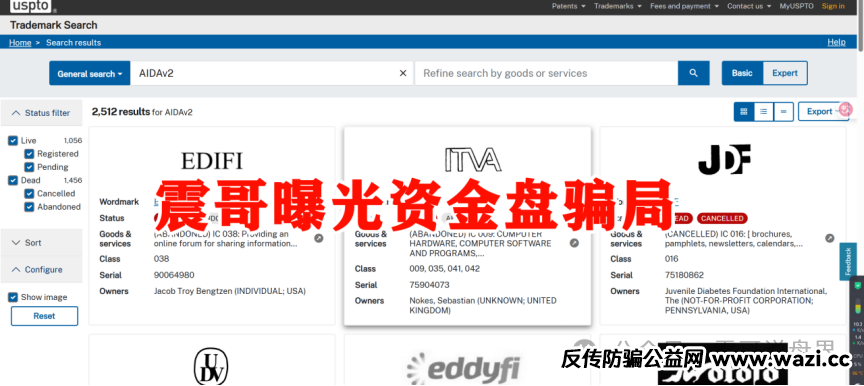The height and width of the screenshot is (386, 864).
Task: Open the Contact us menu
Action: 749,6
